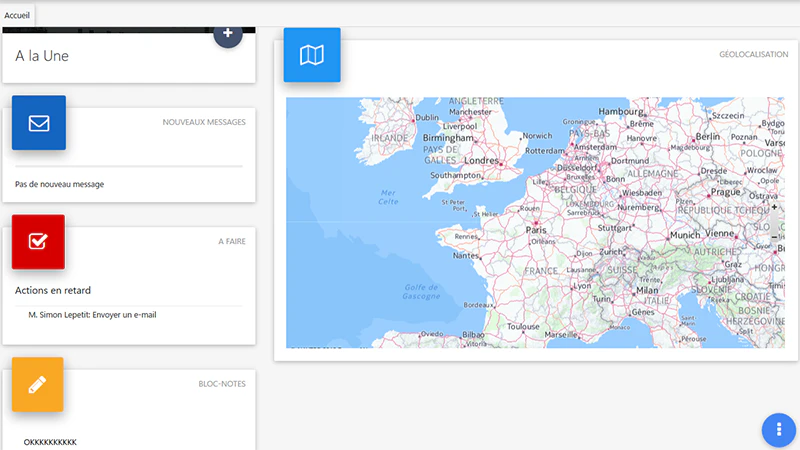Open the blue envelope messages icon
The height and width of the screenshot is (450, 800).
click(x=39, y=122)
